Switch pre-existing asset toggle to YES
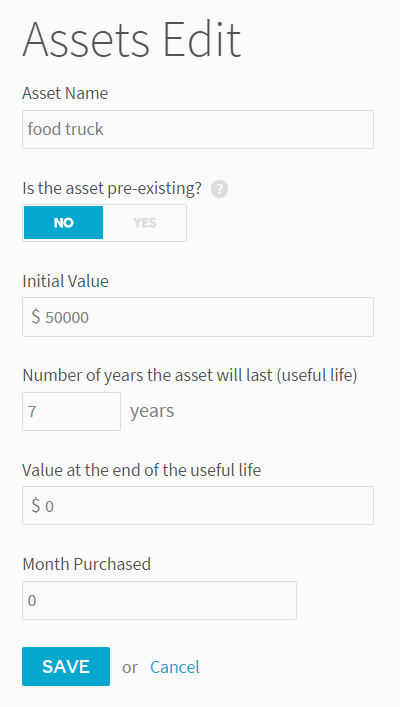400x707 pixels. click(144, 223)
